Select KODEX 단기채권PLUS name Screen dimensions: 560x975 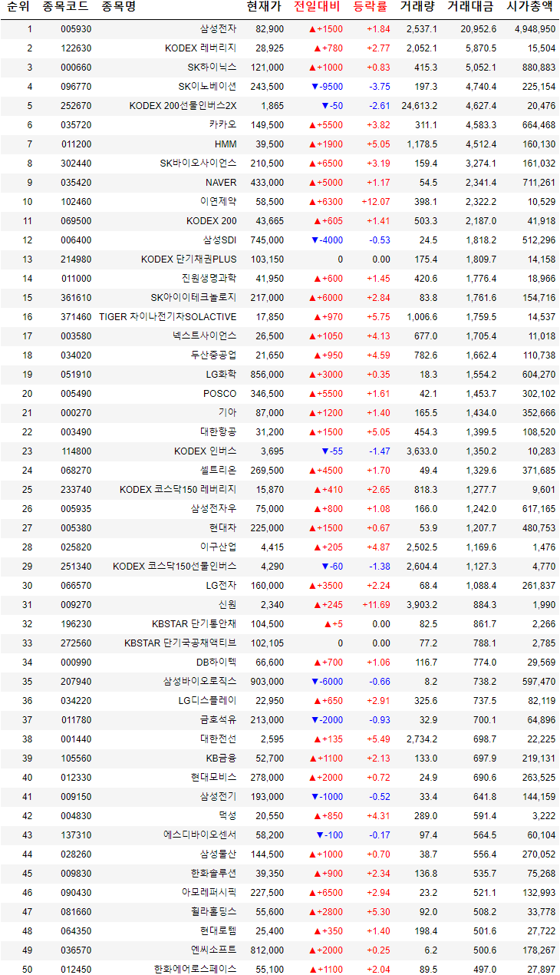click(189, 259)
